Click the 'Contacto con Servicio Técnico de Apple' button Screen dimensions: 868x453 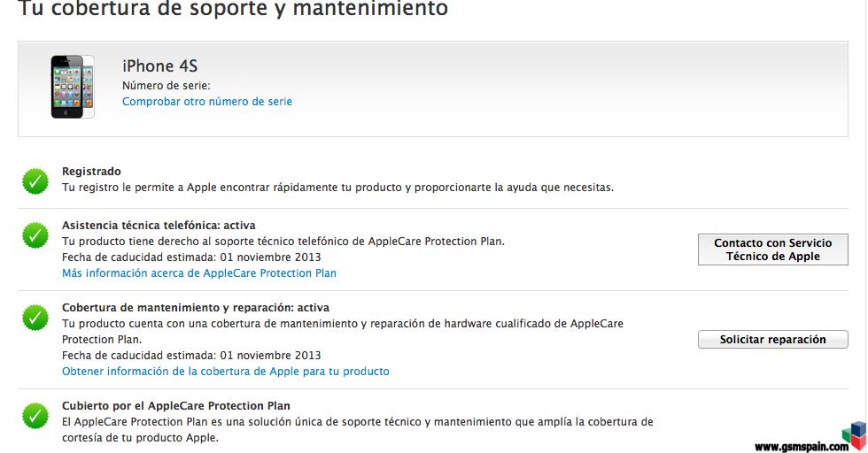(x=772, y=250)
